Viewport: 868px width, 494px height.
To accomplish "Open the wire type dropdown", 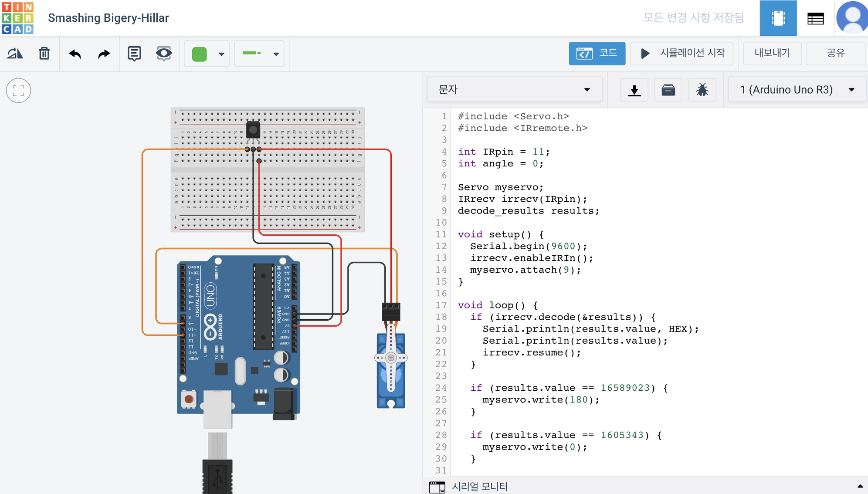I will click(x=259, y=54).
